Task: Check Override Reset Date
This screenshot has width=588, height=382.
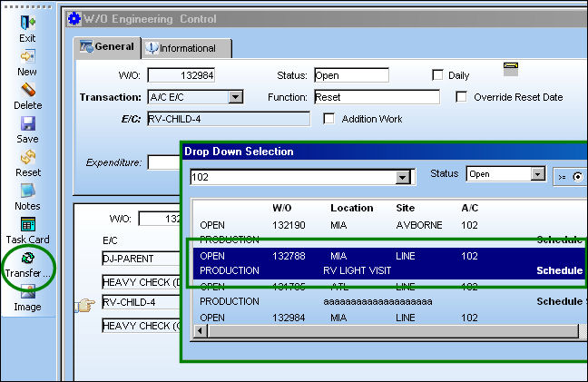Action: coord(461,97)
